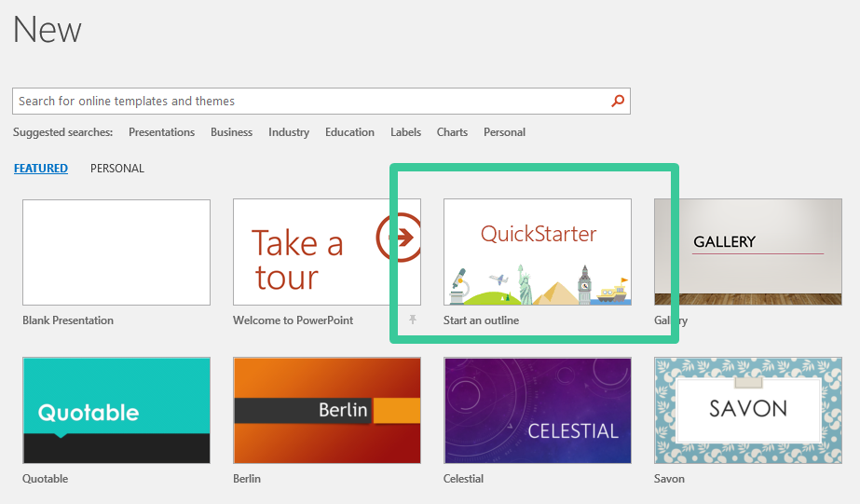Click the Celestial caption under the thumbnail
860x504 pixels.
463,479
